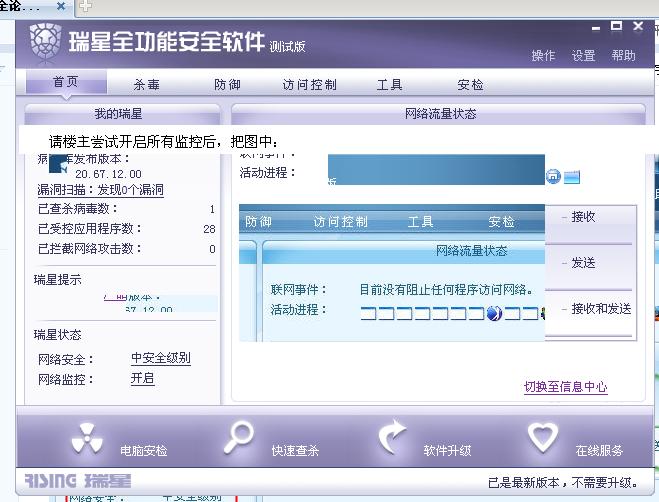Open 漏洞扫描：发现0个漏洞 link

pyautogui.click(x=100, y=190)
